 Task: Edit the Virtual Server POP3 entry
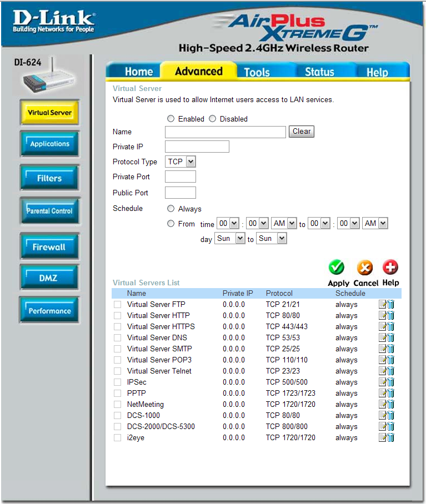pos(382,360)
